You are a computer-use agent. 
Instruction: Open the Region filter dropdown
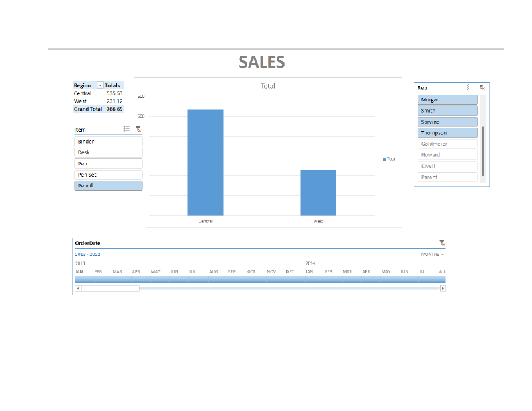[100, 85]
